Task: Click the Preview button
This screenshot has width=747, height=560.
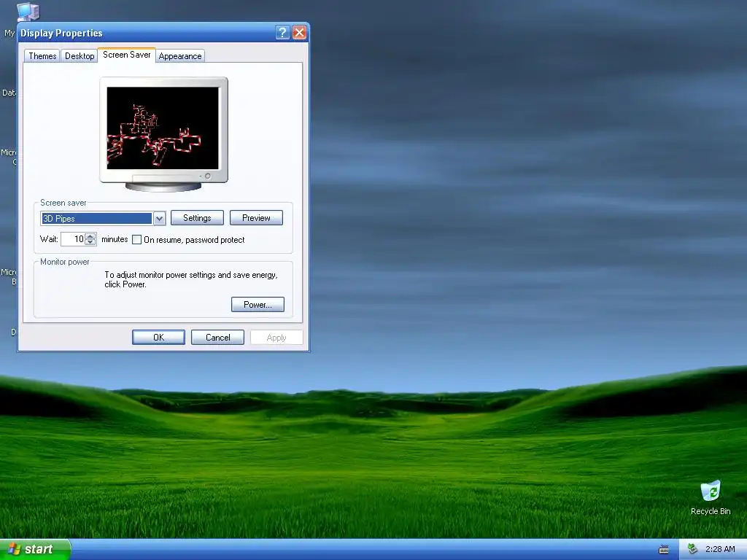Action: [256, 217]
